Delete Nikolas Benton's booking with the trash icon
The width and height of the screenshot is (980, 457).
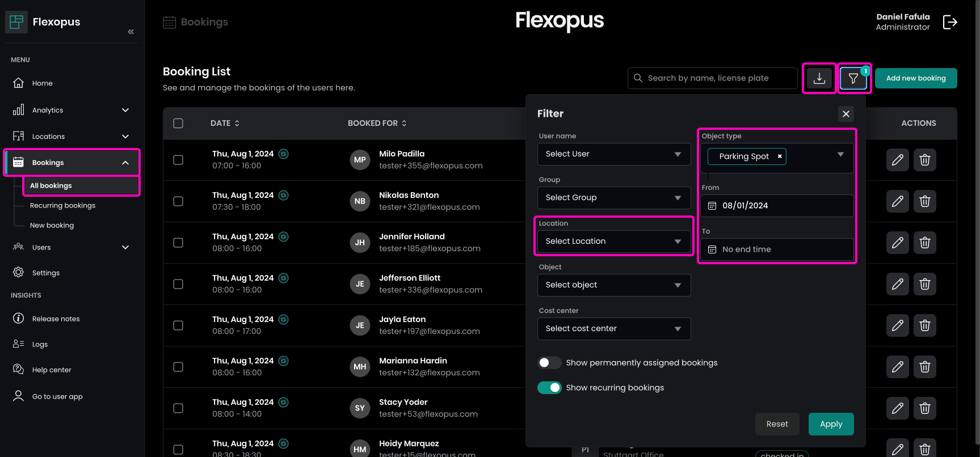click(924, 201)
